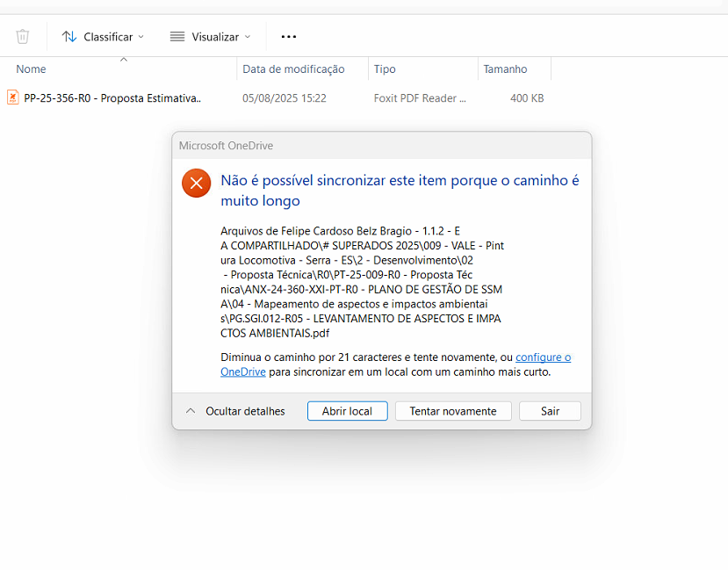Click the red error X icon

pos(197,183)
